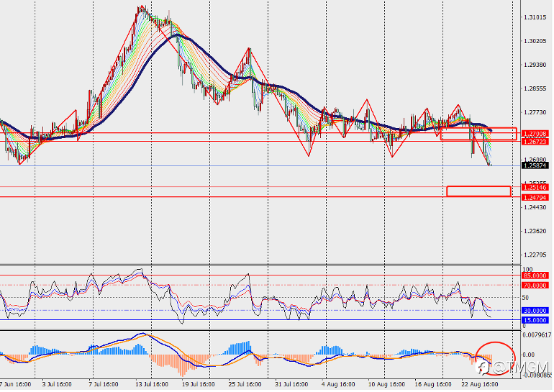The image size is (554, 392).
Task: Select the 1.26080 price scale value
Action: pos(535,160)
